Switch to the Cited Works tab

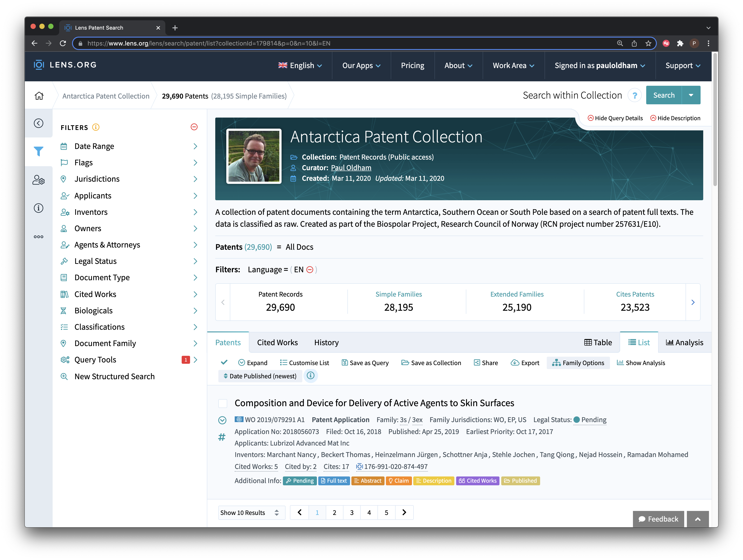point(277,342)
